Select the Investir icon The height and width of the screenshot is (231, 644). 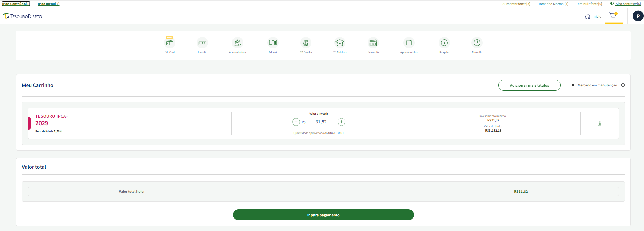(x=202, y=43)
